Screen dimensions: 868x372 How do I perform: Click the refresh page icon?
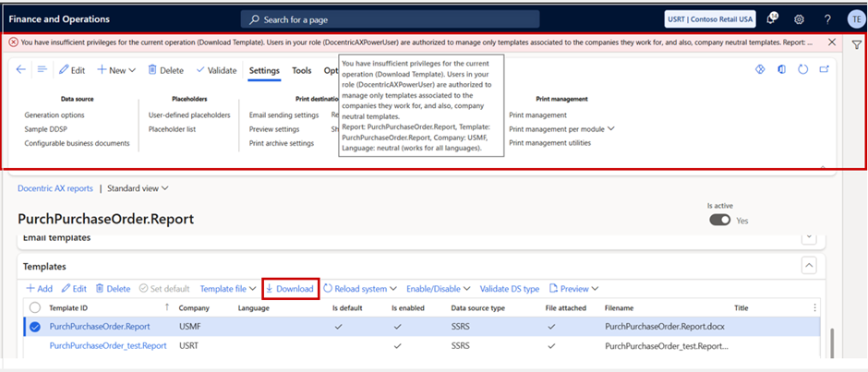pos(802,69)
